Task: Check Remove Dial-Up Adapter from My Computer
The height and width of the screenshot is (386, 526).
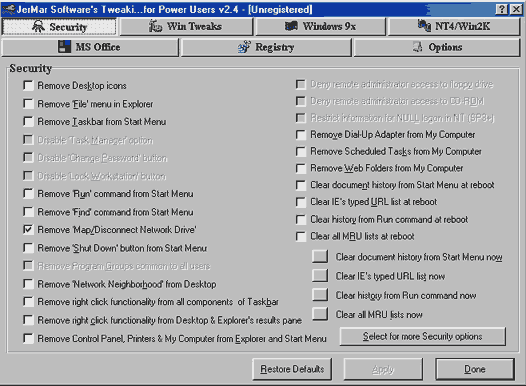Action: [301, 135]
